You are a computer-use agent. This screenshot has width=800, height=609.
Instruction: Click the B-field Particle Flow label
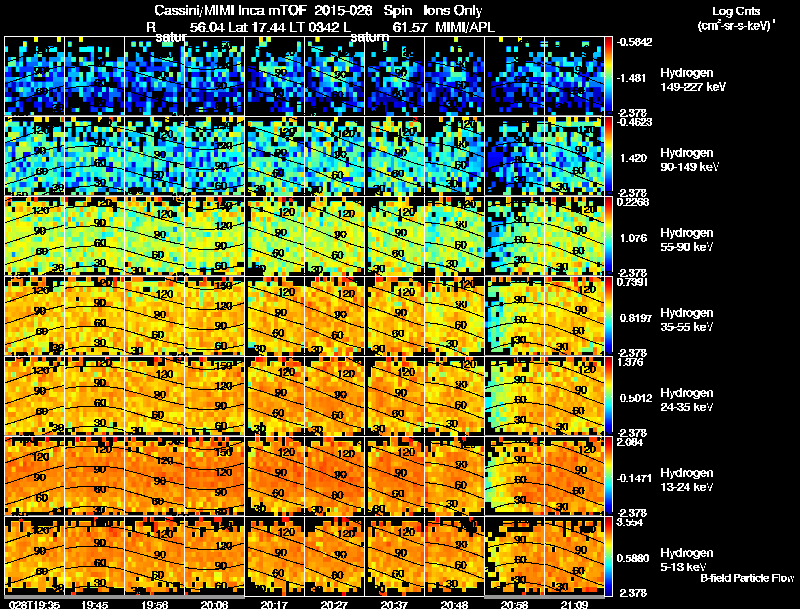747,578
